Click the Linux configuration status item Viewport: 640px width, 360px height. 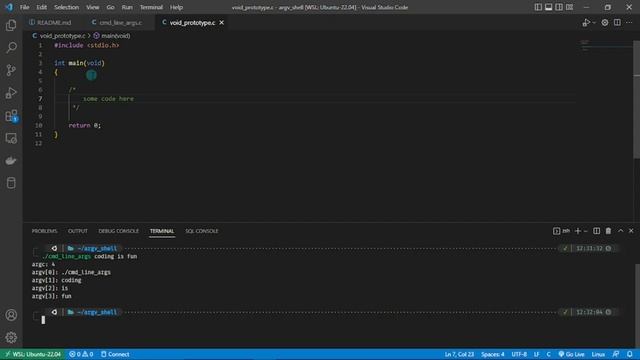click(598, 354)
